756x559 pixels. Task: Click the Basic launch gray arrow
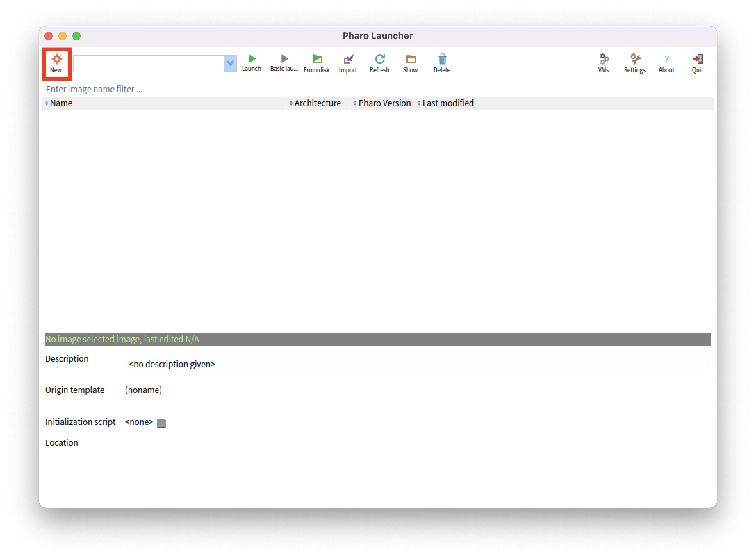pyautogui.click(x=285, y=59)
